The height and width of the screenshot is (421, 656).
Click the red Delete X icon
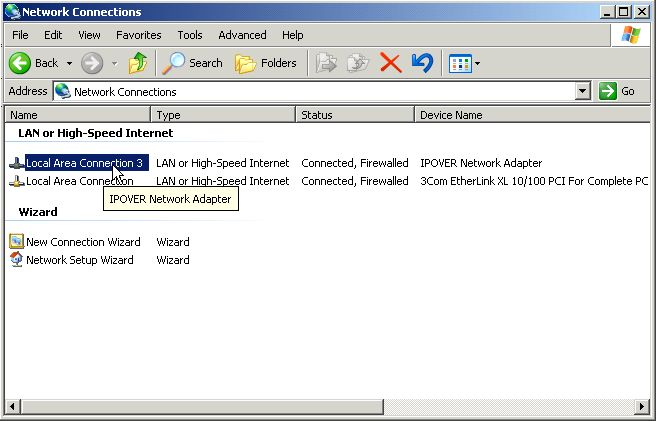point(390,63)
